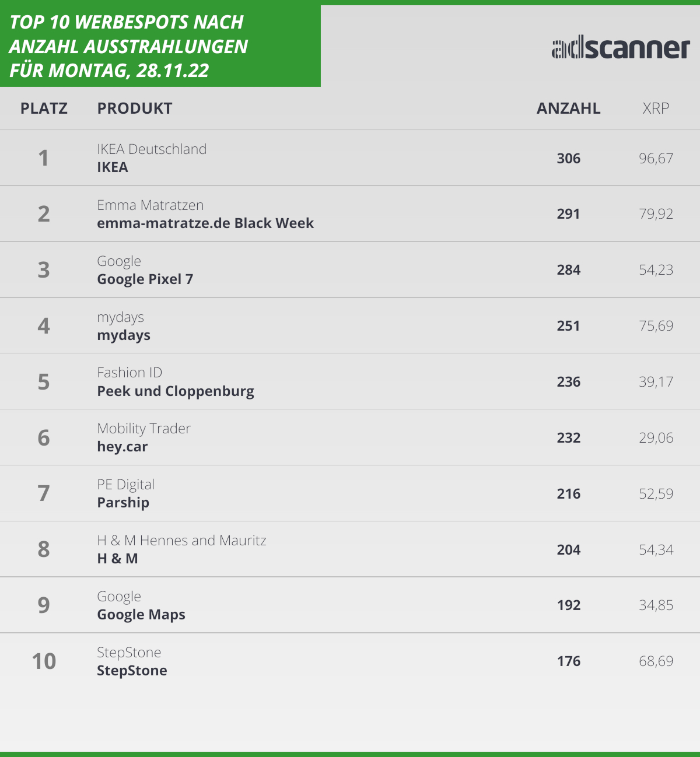Click the IKEA product name

tap(113, 167)
